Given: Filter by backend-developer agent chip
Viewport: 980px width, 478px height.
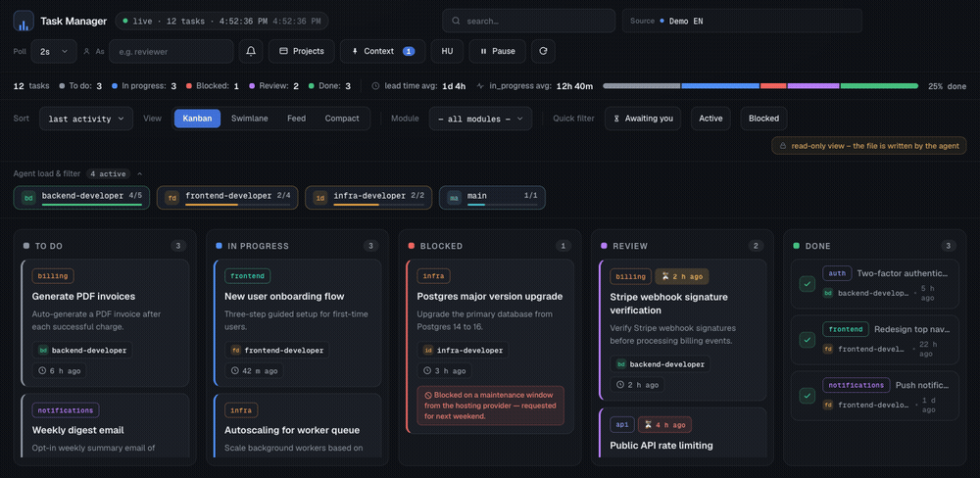Looking at the screenshot, I should tap(82, 198).
